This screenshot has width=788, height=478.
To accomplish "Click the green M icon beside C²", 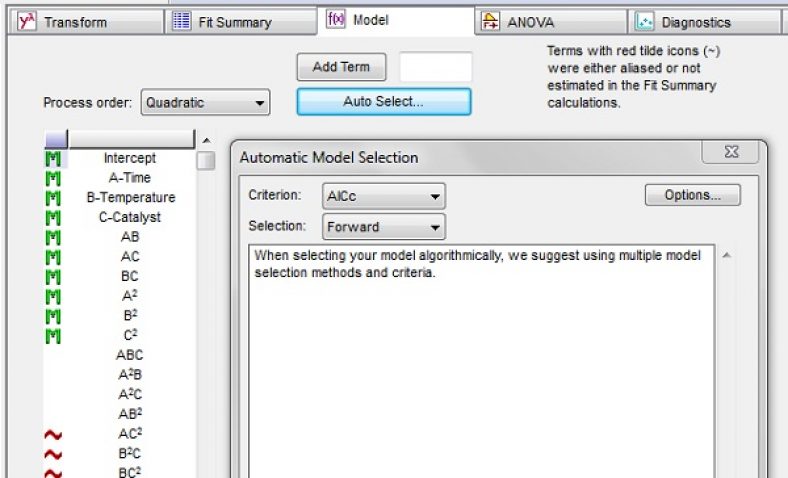I will point(53,335).
